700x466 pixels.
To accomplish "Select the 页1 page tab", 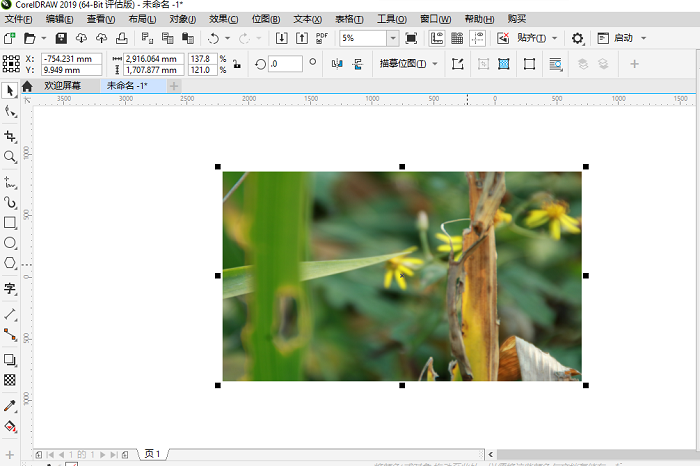I will pyautogui.click(x=152, y=454).
